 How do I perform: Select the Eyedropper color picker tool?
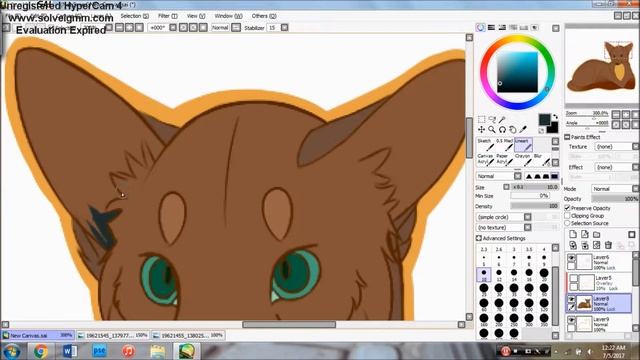(x=523, y=129)
